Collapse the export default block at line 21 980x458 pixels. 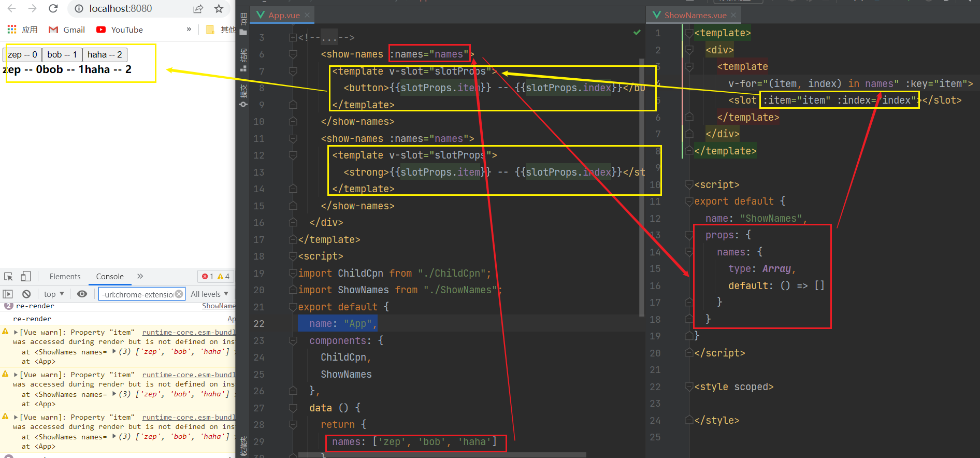coord(293,307)
